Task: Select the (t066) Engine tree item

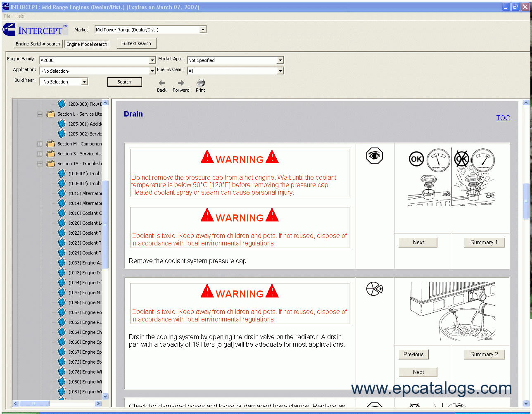Action: pos(85,342)
